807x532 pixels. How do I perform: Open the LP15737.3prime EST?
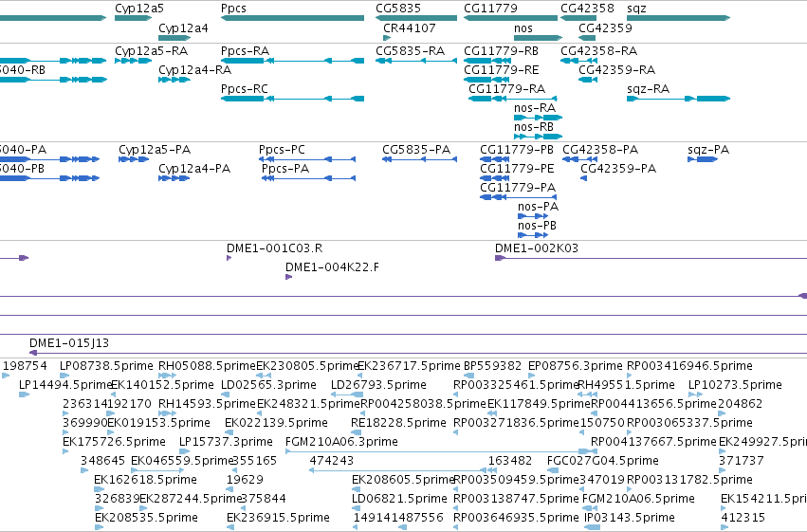click(x=185, y=451)
